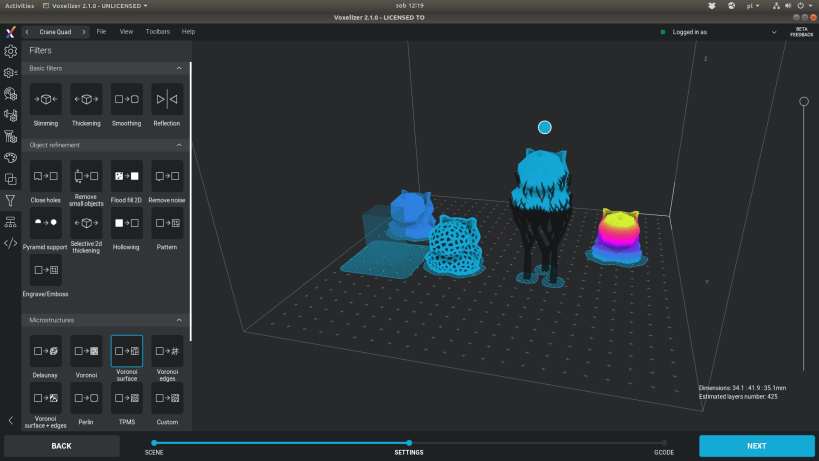Click the NEXT button
Viewport: 819px width, 461px height.
[x=756, y=446]
